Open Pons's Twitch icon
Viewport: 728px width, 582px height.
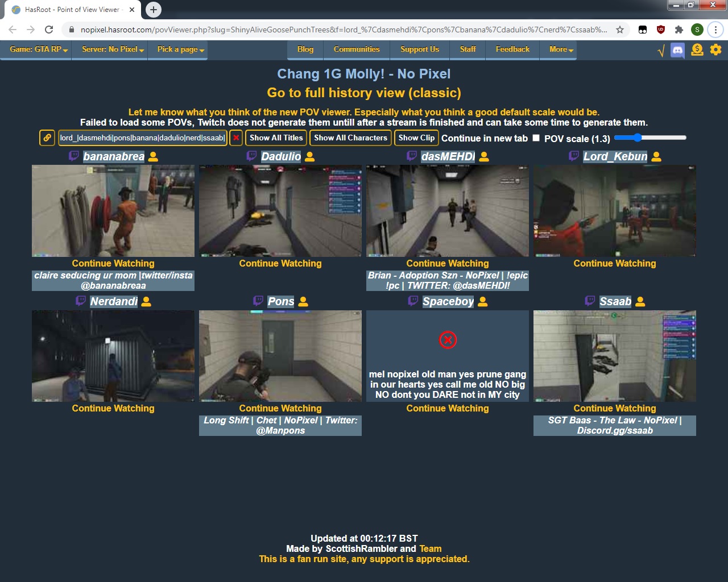tap(258, 301)
